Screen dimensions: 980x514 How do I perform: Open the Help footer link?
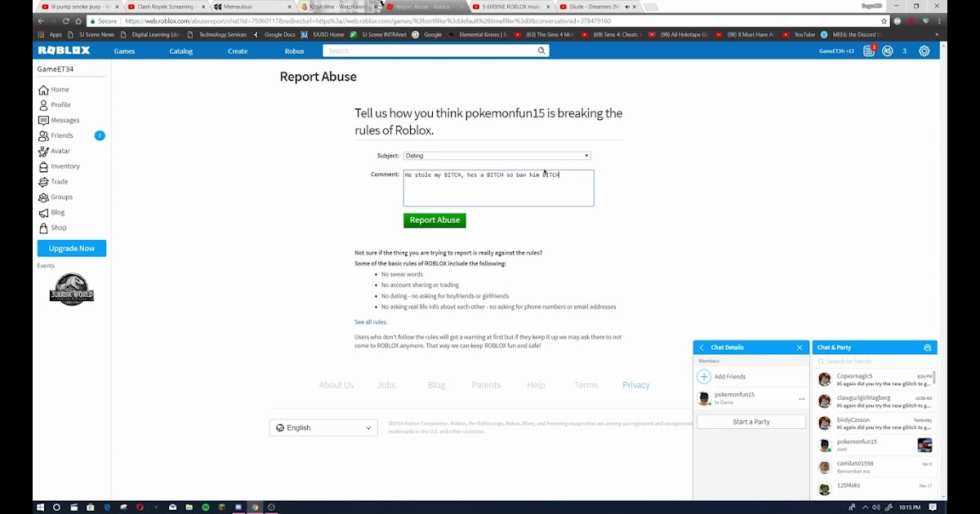[x=536, y=385]
